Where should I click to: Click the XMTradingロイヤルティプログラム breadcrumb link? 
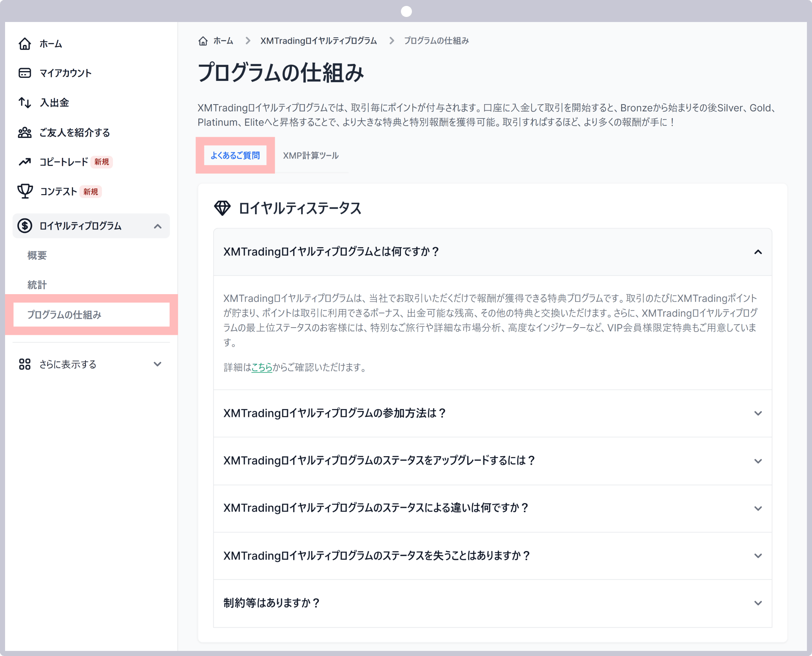[318, 41]
